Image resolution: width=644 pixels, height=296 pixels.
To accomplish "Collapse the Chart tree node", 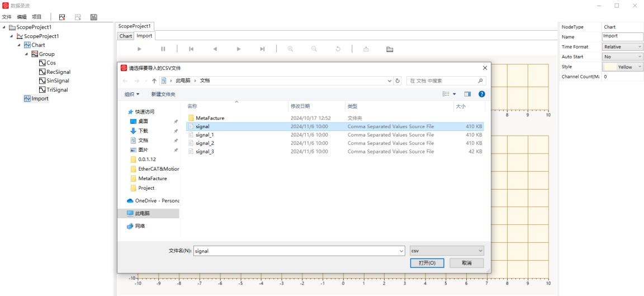I will pyautogui.click(x=19, y=45).
